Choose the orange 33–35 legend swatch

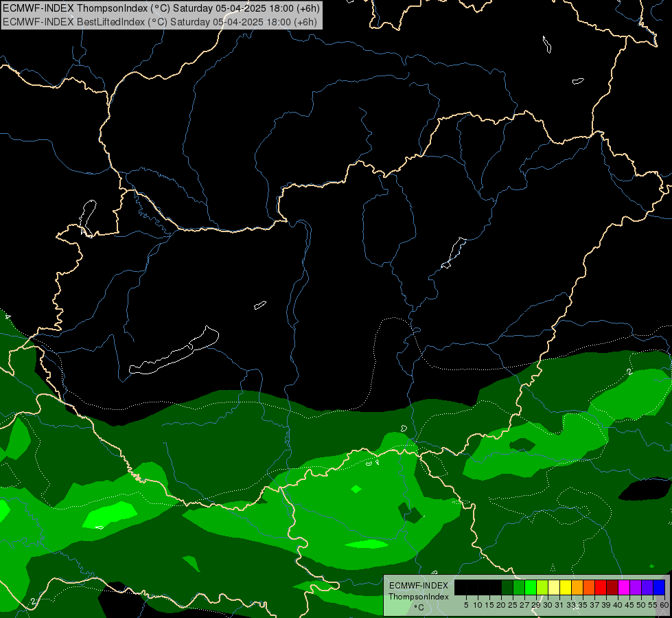pyautogui.click(x=577, y=587)
